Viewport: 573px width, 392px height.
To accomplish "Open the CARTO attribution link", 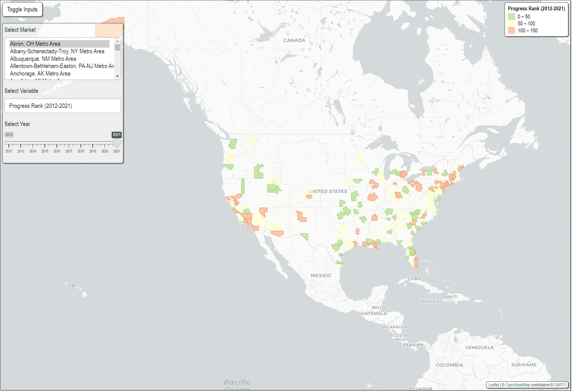I will click(560, 385).
